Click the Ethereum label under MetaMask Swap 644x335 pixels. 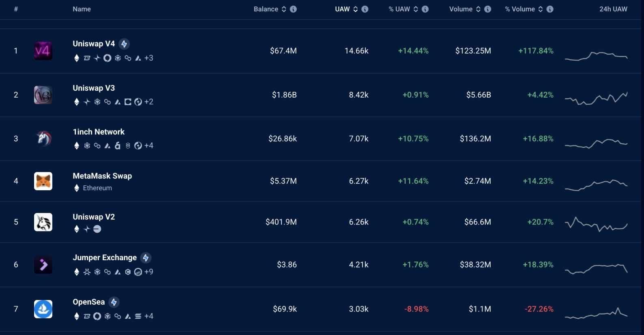click(97, 188)
